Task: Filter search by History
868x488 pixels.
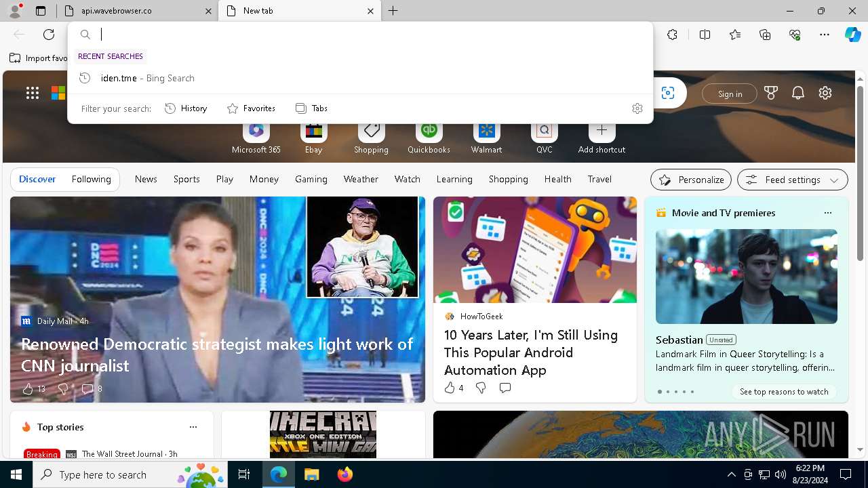Action: (186, 108)
